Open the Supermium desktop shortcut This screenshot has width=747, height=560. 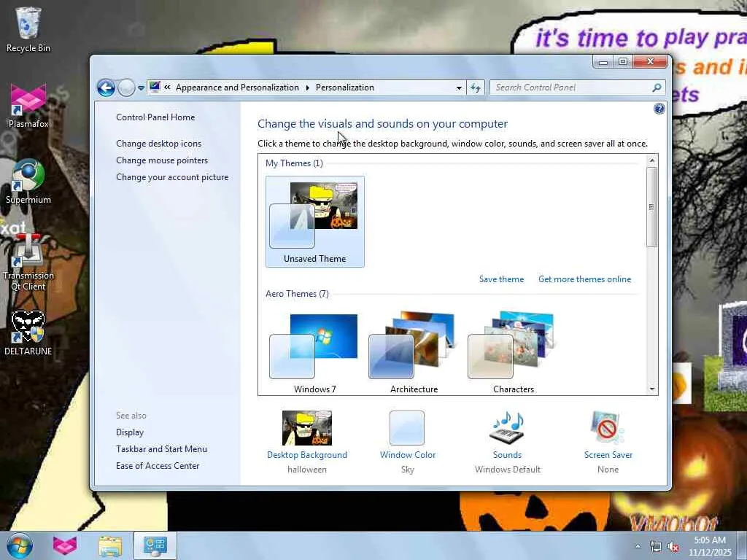pyautogui.click(x=28, y=182)
